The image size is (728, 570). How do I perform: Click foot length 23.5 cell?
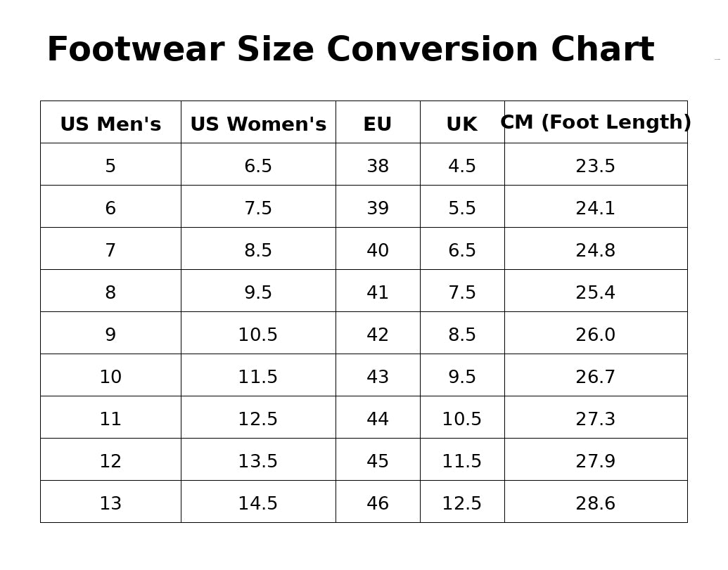[596, 164]
